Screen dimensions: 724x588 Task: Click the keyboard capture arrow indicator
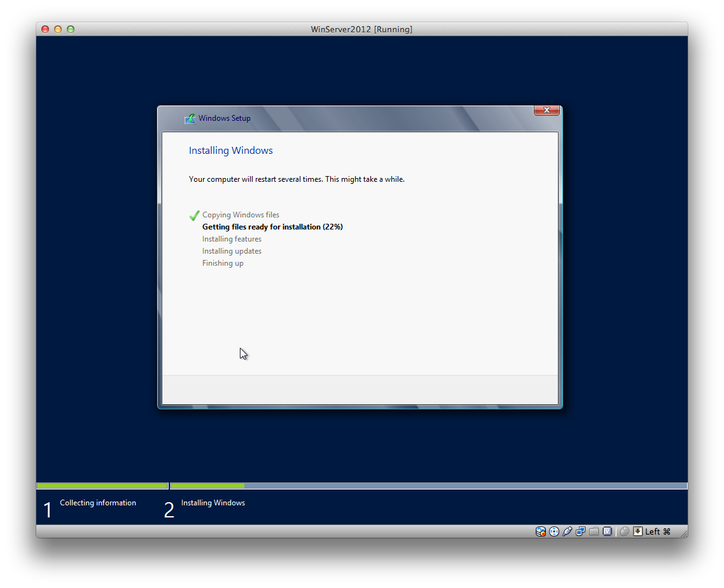coord(637,531)
